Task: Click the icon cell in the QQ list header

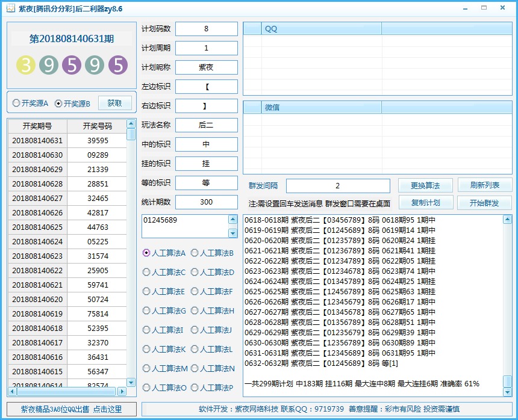Action: coord(251,28)
